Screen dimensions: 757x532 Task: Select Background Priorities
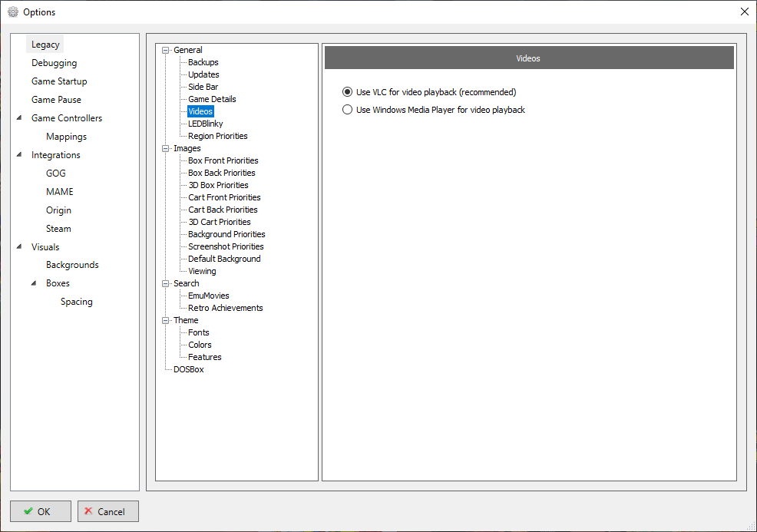click(x=227, y=234)
